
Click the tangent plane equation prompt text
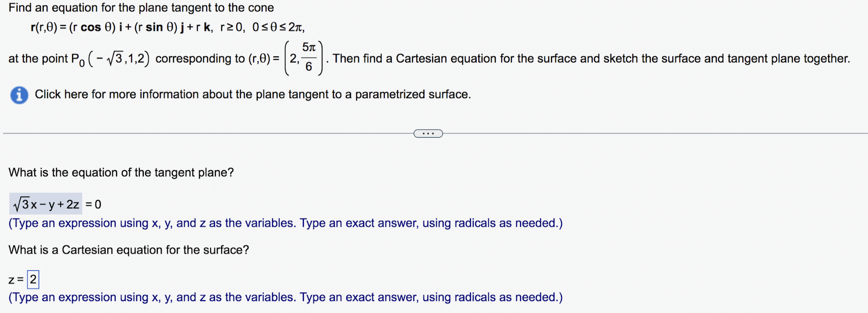coord(120,172)
